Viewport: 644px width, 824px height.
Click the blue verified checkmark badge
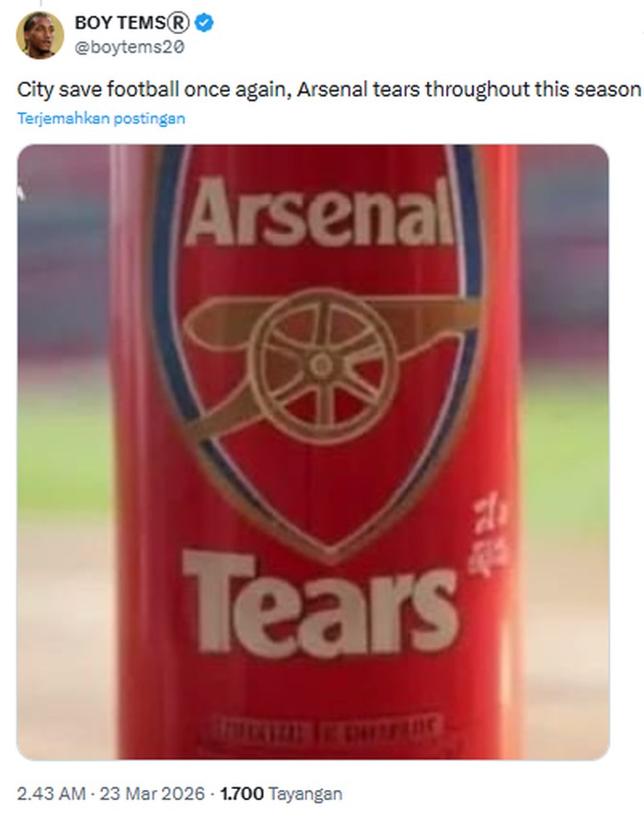tap(205, 25)
